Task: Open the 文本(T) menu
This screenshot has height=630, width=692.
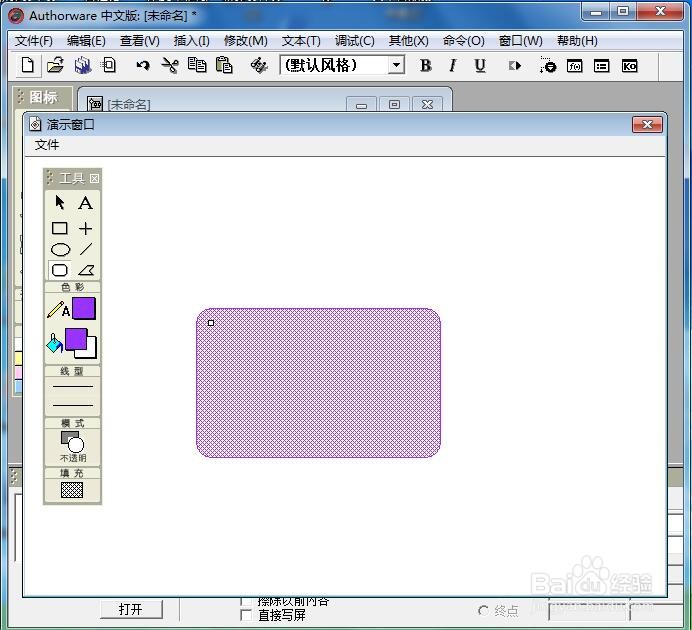Action: pos(301,41)
